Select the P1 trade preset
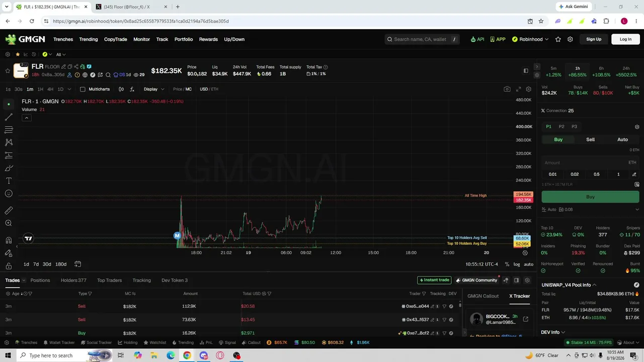This screenshot has height=362, width=644. click(x=548, y=127)
